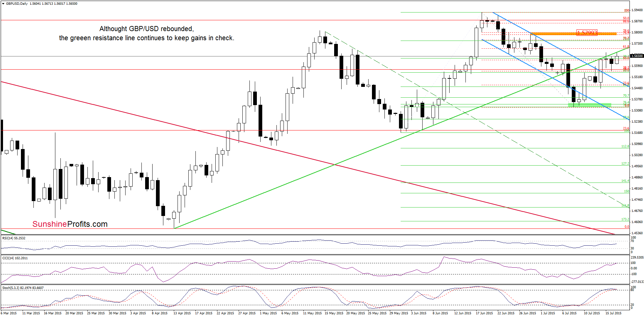Click the 1.51680 price axis value
Image resolution: width=644 pixels, height=316 pixels.
[637, 133]
